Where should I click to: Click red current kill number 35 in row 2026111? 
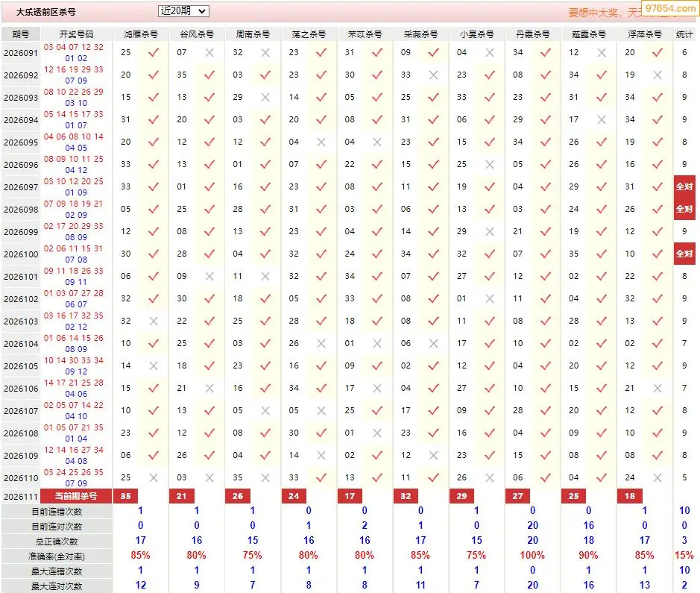coord(126,496)
